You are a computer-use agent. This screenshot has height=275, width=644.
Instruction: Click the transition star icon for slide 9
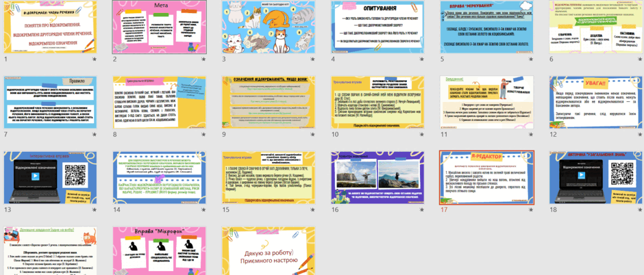pyautogui.click(x=313, y=135)
